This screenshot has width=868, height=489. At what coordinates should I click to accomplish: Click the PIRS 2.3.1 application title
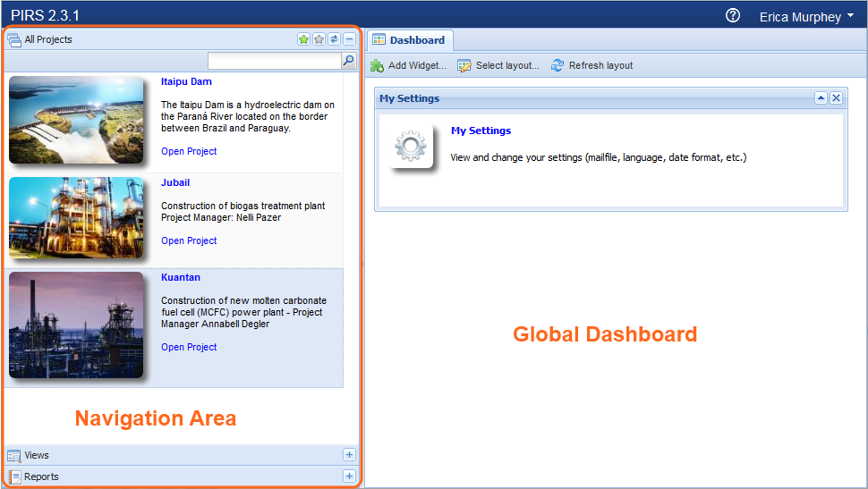[45, 15]
